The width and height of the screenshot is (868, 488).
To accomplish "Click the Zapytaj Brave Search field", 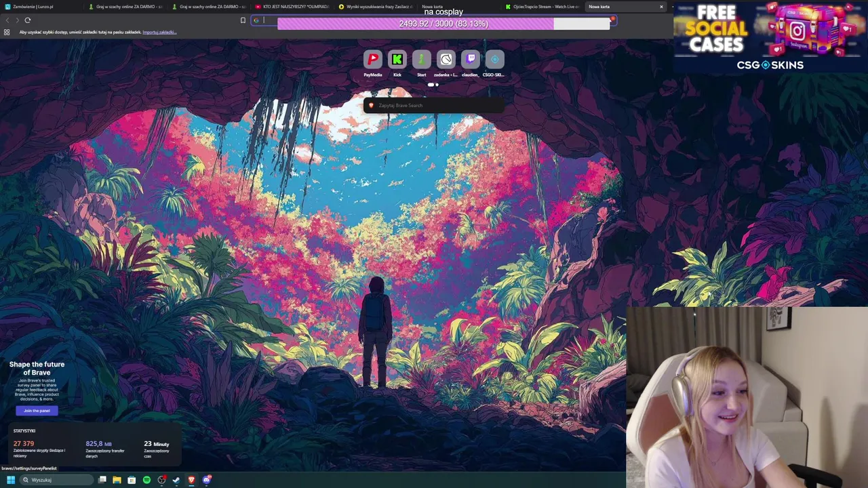I will [x=434, y=105].
